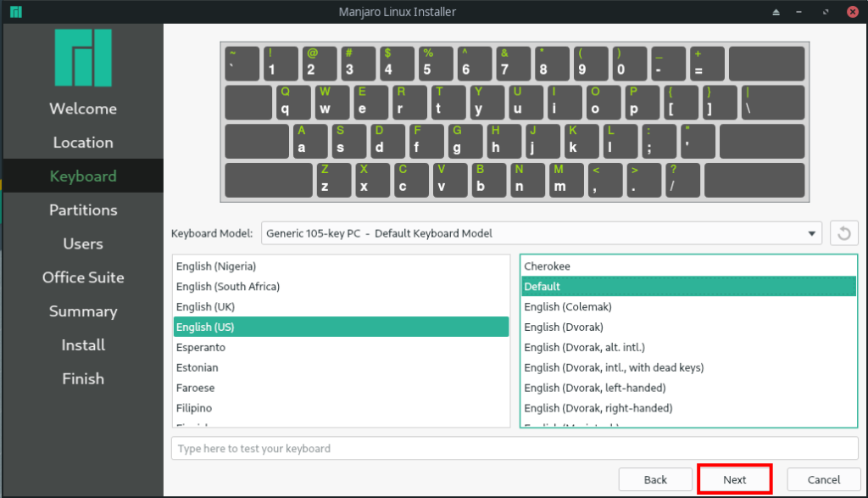Open the Office Suite step
The image size is (868, 498).
(83, 277)
